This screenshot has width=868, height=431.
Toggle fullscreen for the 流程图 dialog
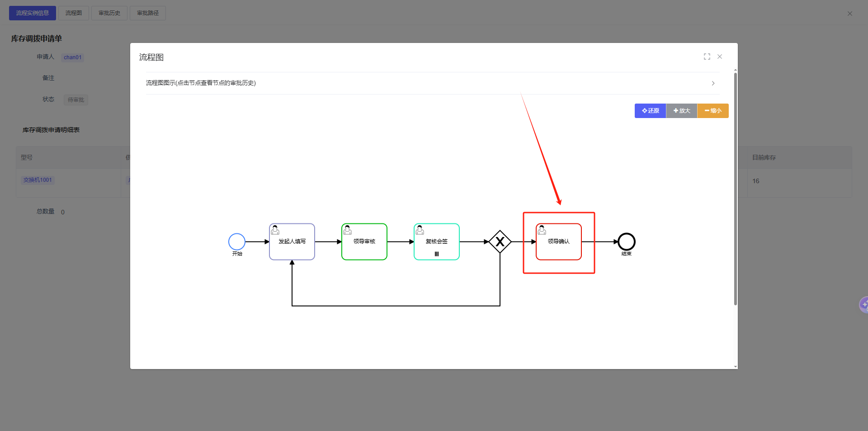707,57
